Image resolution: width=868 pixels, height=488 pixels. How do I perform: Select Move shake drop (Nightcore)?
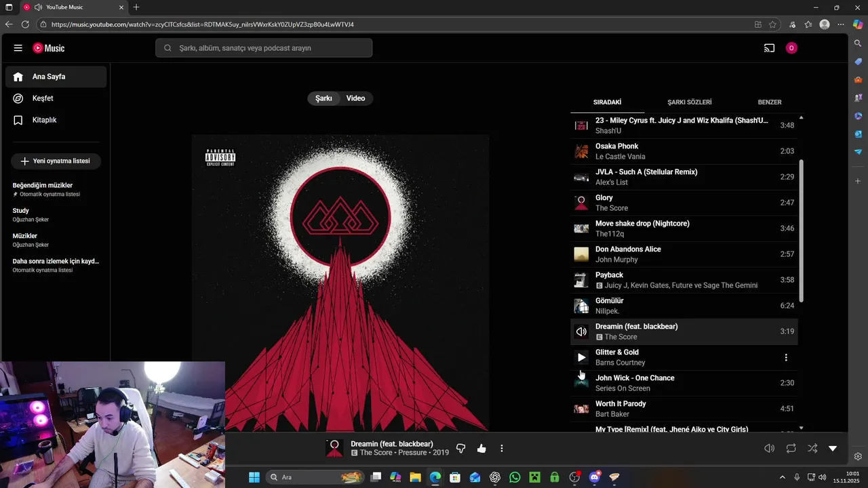pos(684,228)
